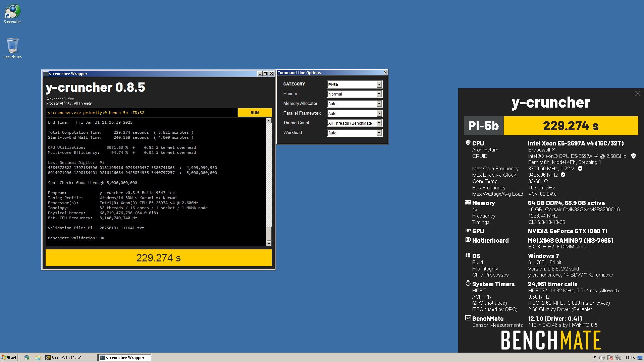The width and height of the screenshot is (644, 362).
Task: Click the Memory module icon in result panel
Action: (x=468, y=202)
